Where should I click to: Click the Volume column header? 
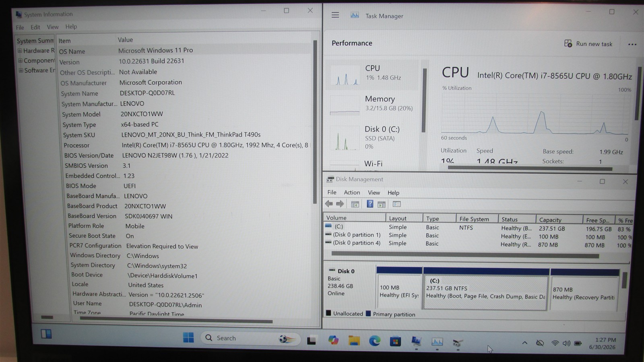[x=355, y=218]
